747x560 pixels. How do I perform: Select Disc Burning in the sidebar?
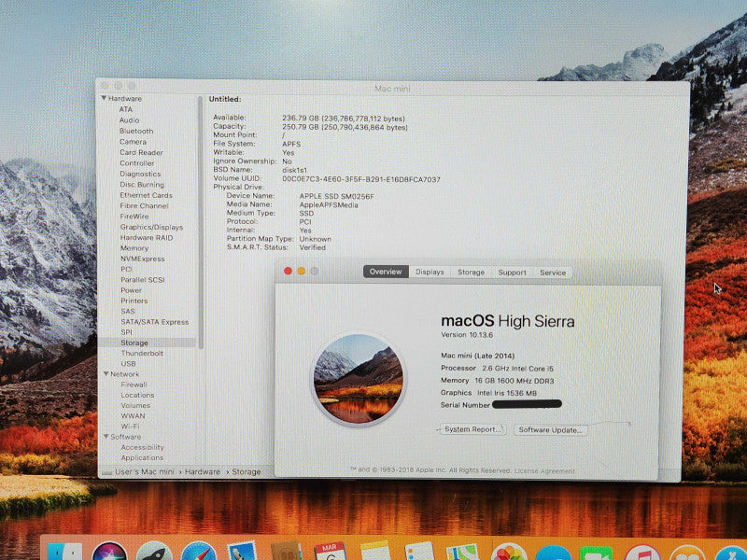point(142,184)
